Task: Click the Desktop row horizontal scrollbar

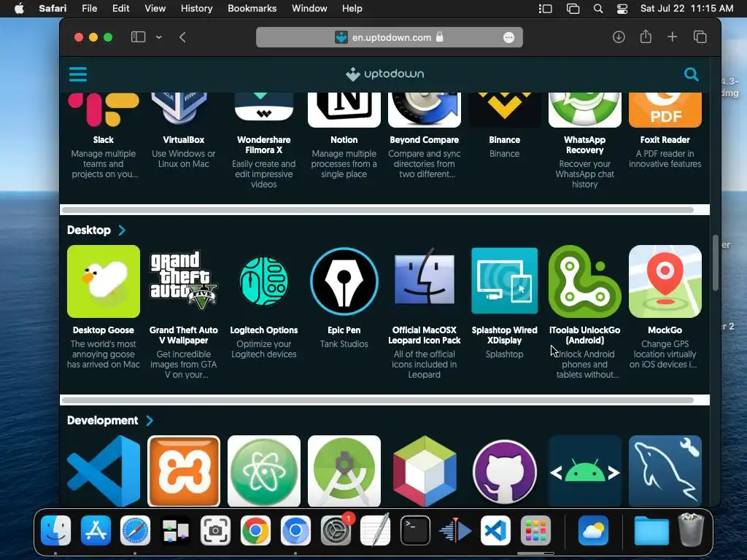Action: 378,400
